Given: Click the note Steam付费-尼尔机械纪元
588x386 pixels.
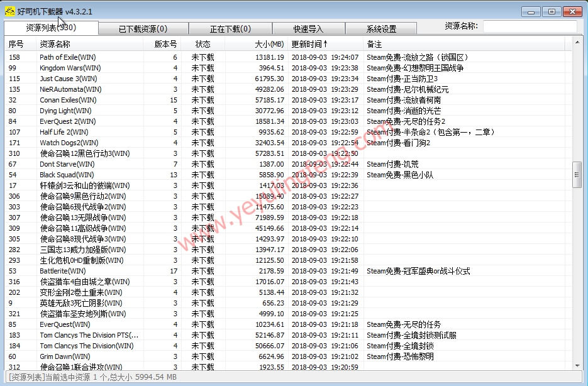Looking at the screenshot, I should pos(408,89).
